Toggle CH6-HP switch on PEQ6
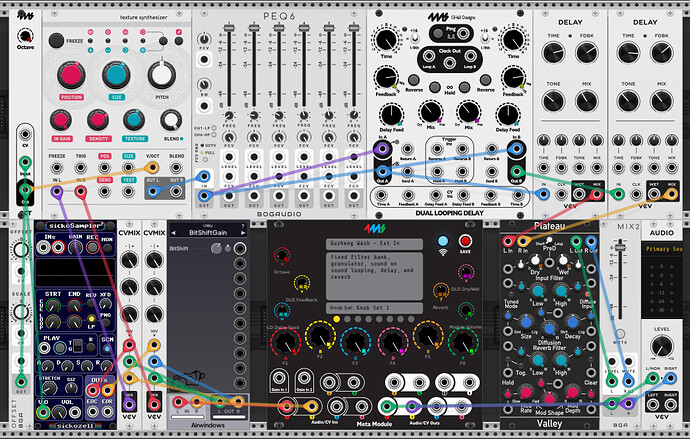The width and height of the screenshot is (690, 439). pyautogui.click(x=214, y=135)
